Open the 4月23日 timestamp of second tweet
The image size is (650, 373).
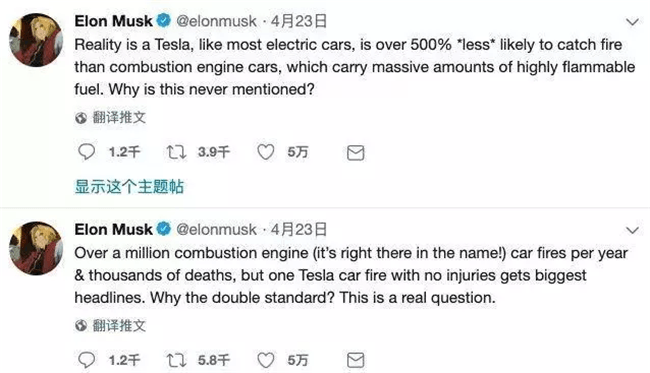click(x=299, y=229)
